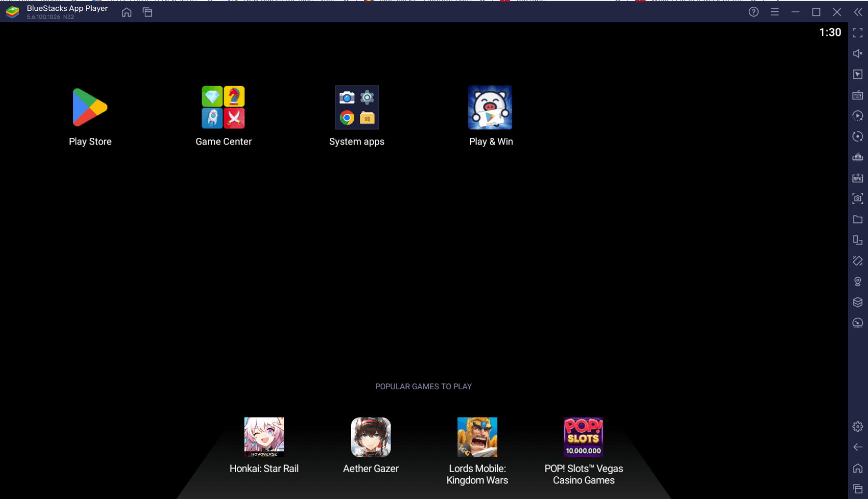Open BlueStacks settings gear

click(x=858, y=426)
